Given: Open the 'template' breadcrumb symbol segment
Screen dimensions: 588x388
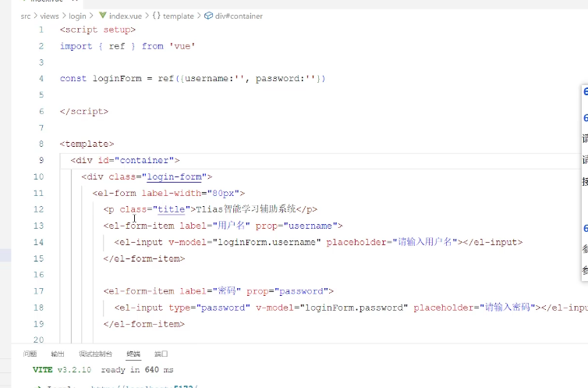Looking at the screenshot, I should tap(178, 16).
